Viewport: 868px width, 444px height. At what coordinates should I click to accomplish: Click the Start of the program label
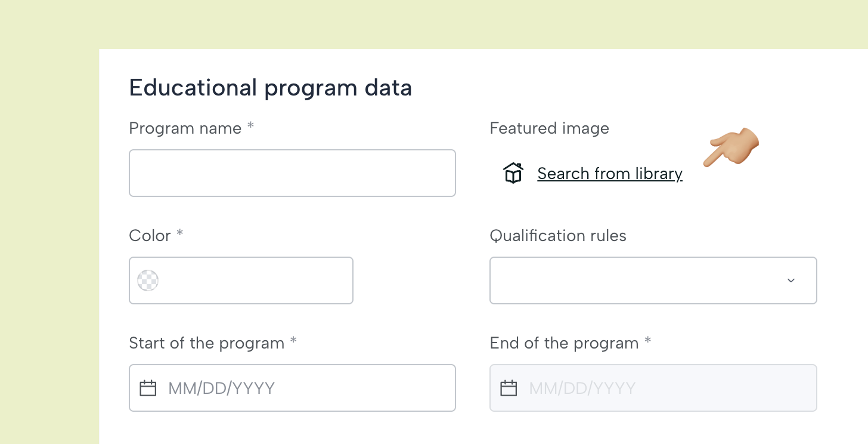click(x=207, y=343)
